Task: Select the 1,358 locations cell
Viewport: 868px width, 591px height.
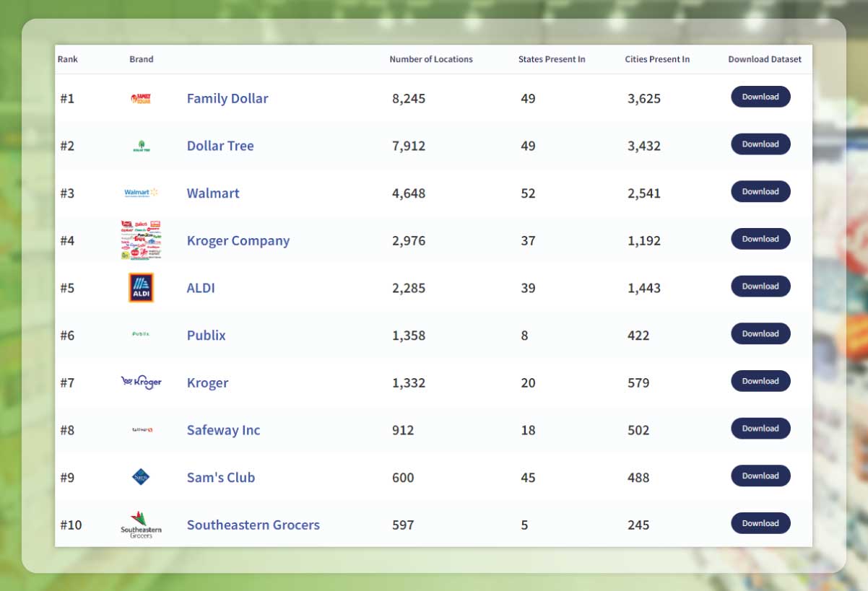Action: 409,336
